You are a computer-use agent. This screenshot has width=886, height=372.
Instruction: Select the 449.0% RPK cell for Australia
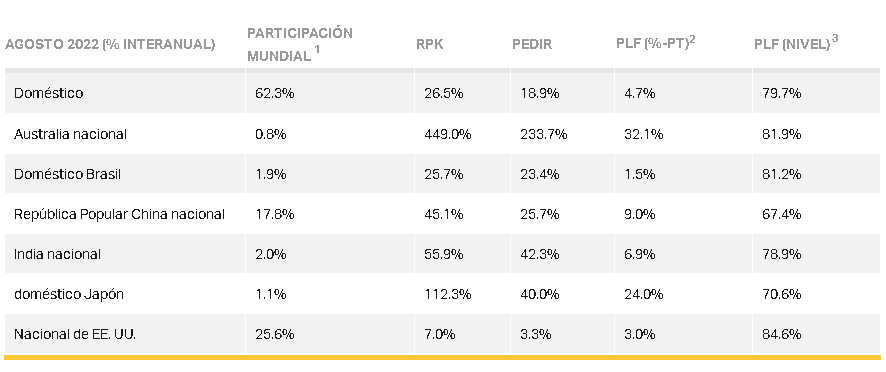[448, 134]
